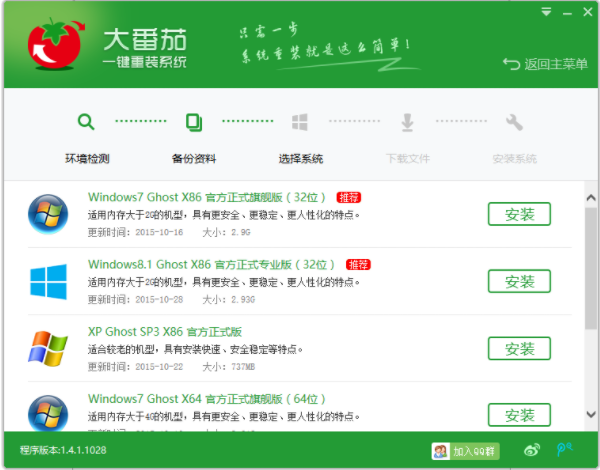
Task: Click the 下载文件 download step icon
Action: pos(407,123)
